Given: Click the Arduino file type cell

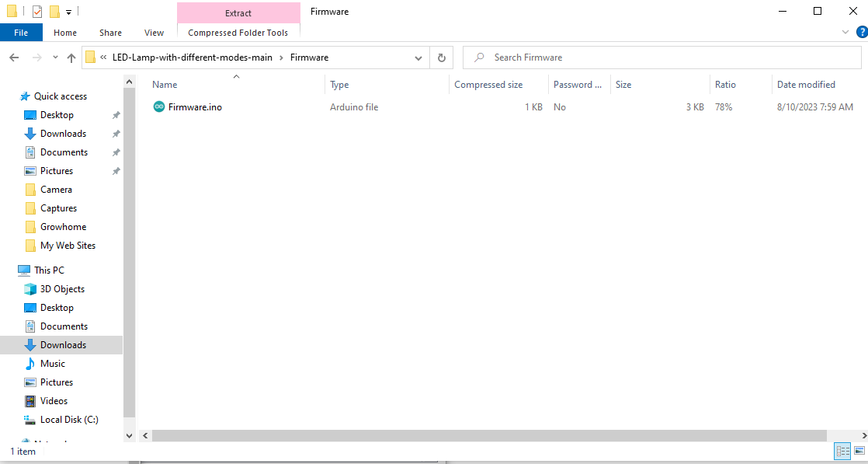Looking at the screenshot, I should pyautogui.click(x=354, y=107).
